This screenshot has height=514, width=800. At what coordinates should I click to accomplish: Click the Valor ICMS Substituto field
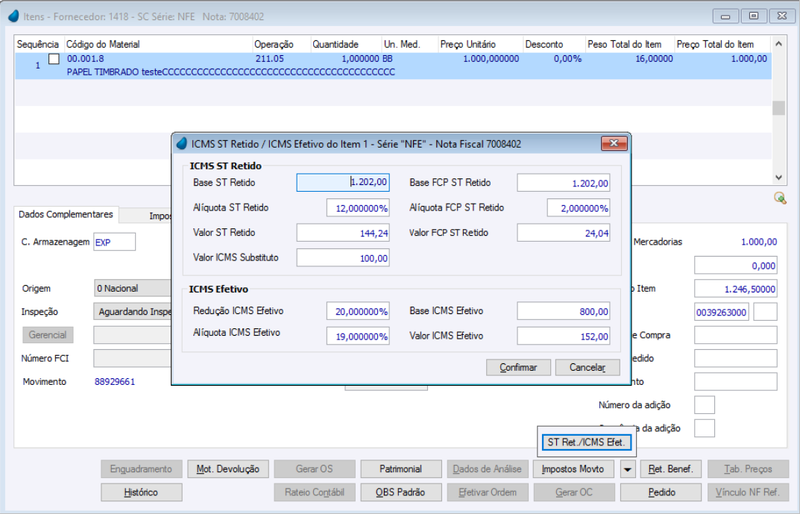(x=343, y=258)
